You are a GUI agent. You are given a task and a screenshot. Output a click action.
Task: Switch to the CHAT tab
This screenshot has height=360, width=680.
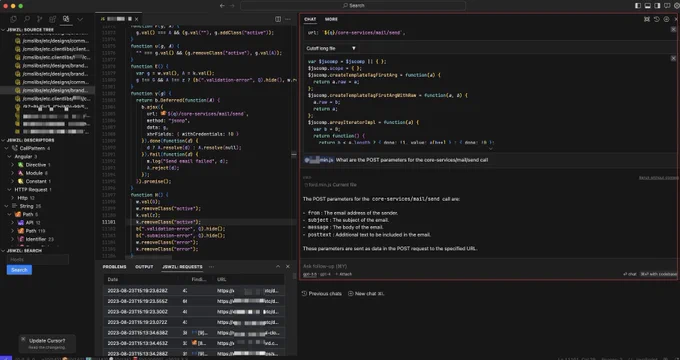(x=310, y=19)
